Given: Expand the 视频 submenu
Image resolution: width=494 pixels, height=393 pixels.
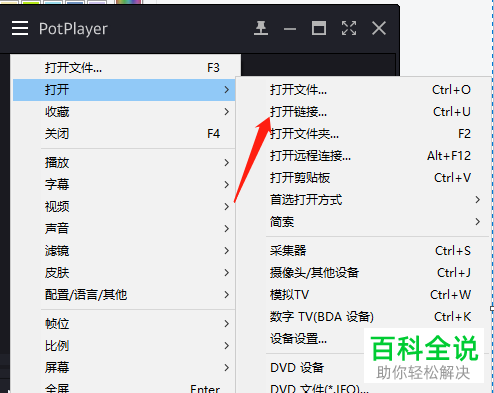Looking at the screenshot, I should (124, 207).
